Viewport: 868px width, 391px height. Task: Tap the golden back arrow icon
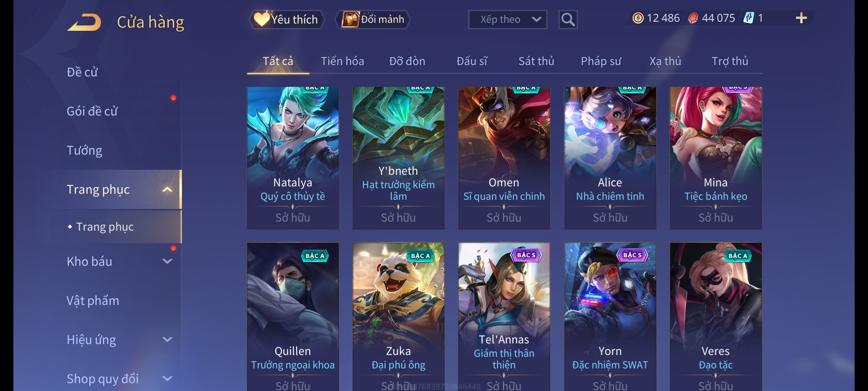tap(84, 22)
